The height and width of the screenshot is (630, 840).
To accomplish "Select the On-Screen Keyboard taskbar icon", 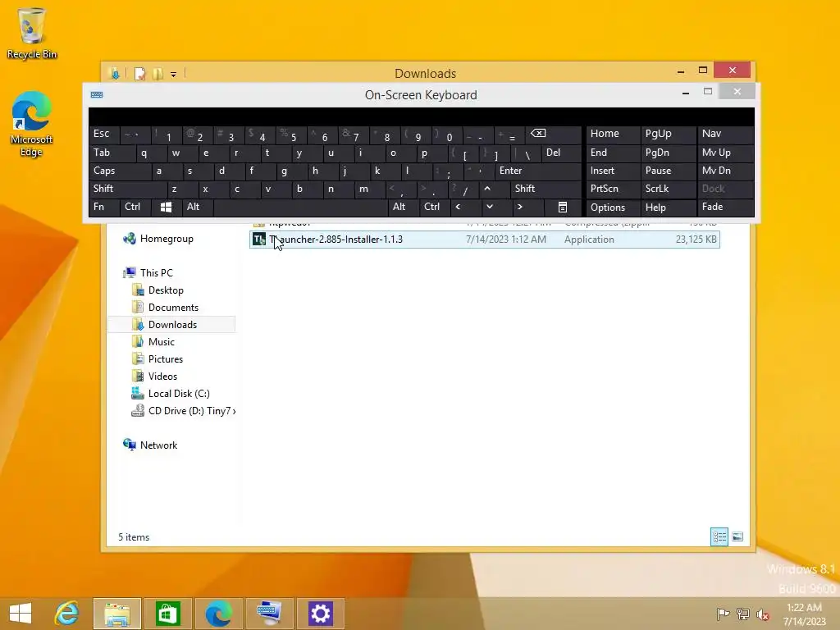I will pos(269,614).
